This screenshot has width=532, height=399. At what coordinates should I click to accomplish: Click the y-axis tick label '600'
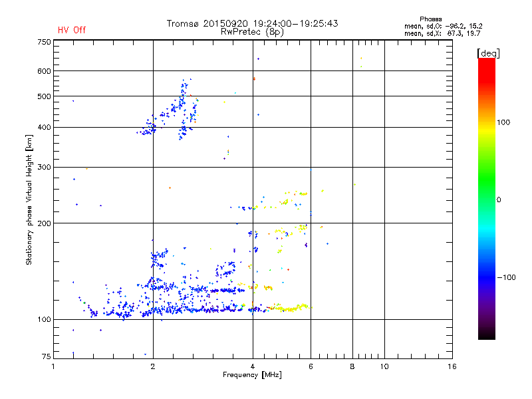pyautogui.click(x=44, y=71)
